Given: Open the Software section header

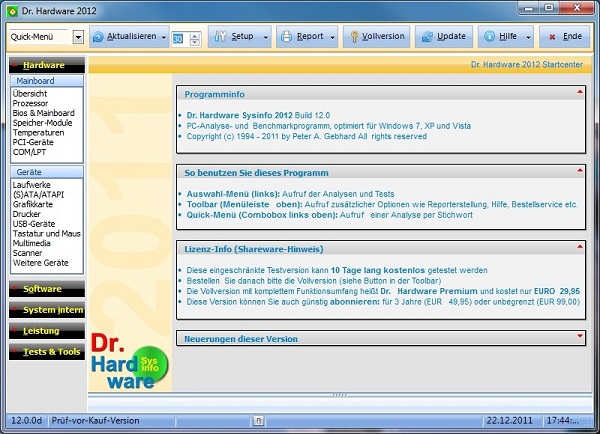Looking at the screenshot, I should pyautogui.click(x=47, y=289).
